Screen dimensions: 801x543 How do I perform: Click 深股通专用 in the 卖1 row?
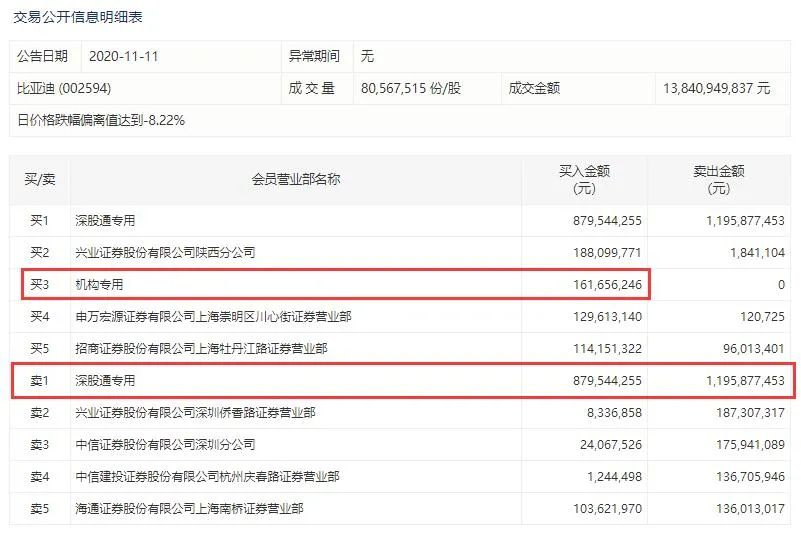(105, 381)
